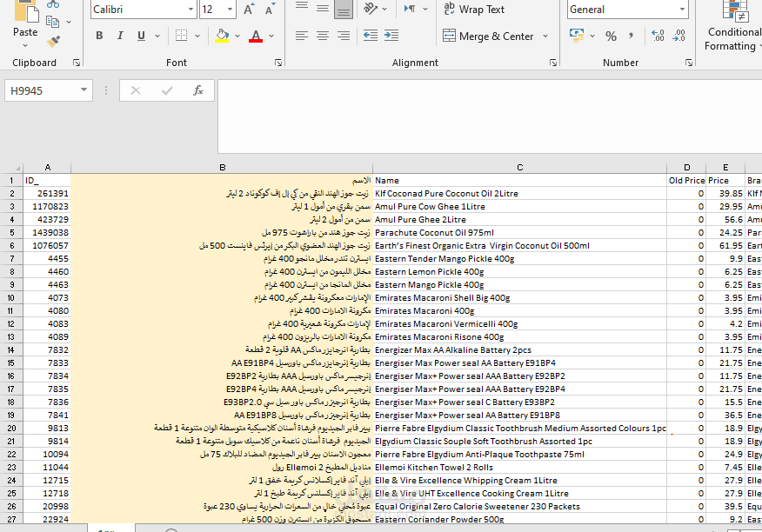The height and width of the screenshot is (532, 762).
Task: Toggle Underline formatting
Action: click(x=141, y=36)
